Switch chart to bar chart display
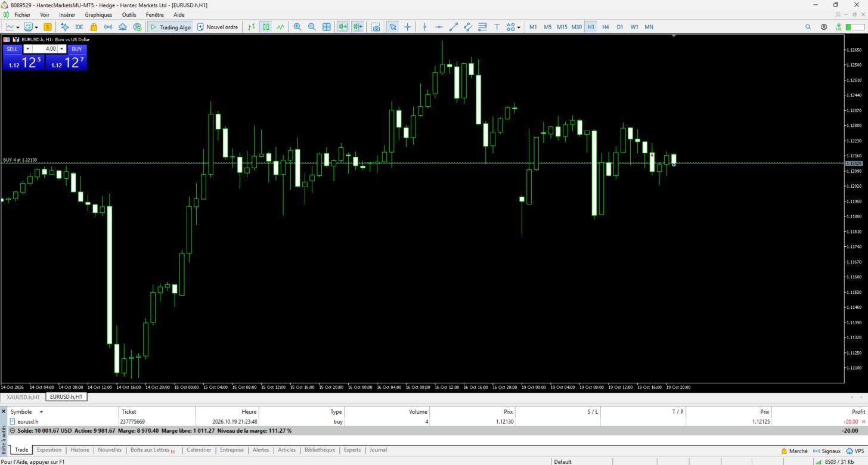Screen dimensions: 868x465 point(252,27)
